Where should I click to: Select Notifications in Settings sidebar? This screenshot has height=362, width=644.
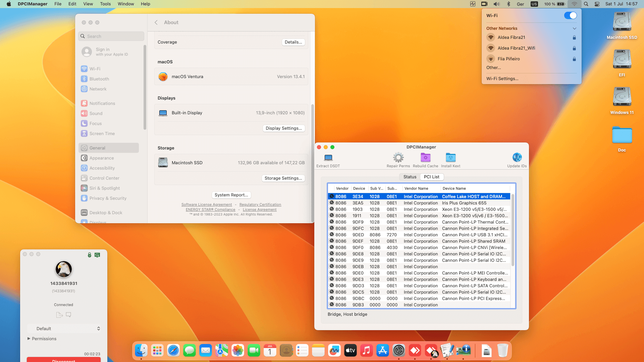coord(109,103)
